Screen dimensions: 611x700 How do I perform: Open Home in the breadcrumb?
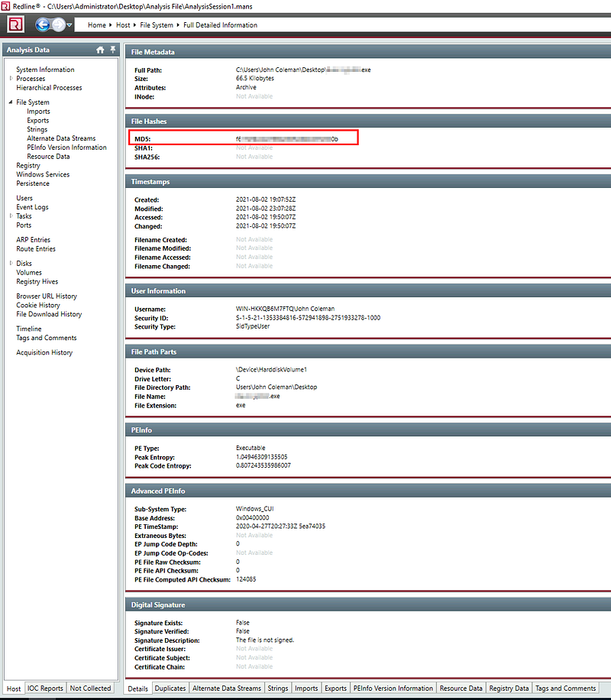click(x=97, y=25)
